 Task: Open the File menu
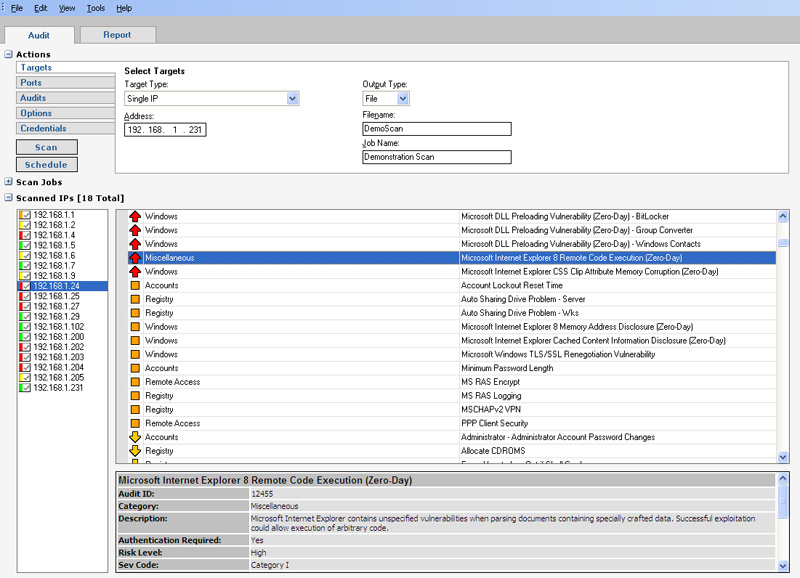pos(17,8)
